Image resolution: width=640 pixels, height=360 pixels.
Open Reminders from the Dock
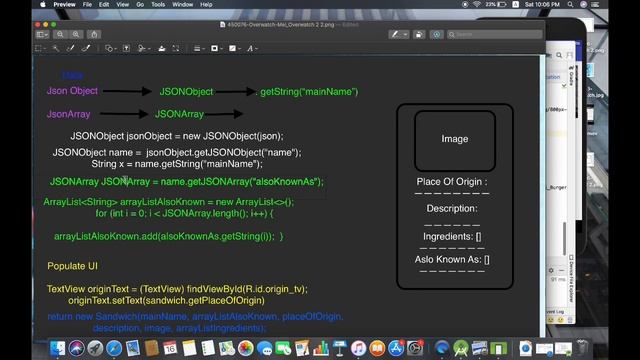click(x=208, y=348)
